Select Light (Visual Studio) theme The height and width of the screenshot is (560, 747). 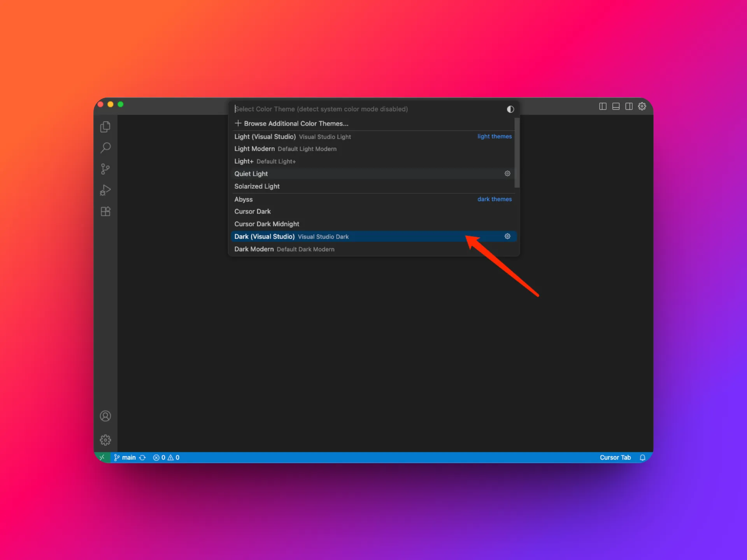pyautogui.click(x=373, y=136)
